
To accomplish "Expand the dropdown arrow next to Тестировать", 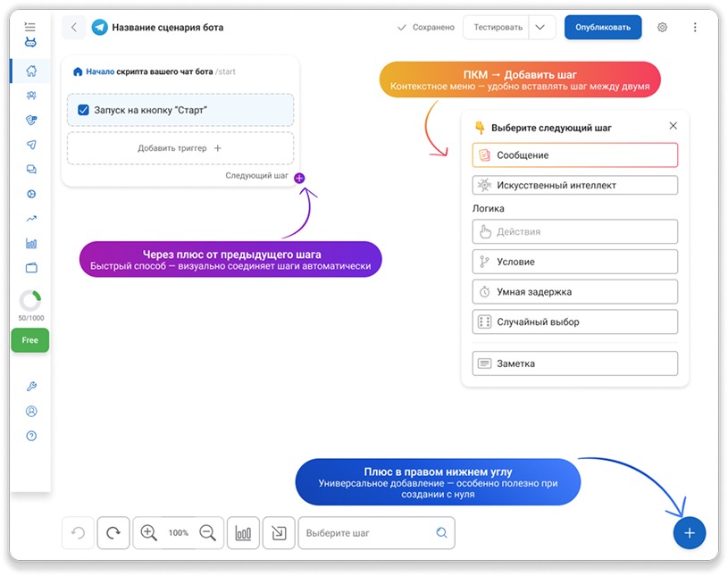I will 541,28.
